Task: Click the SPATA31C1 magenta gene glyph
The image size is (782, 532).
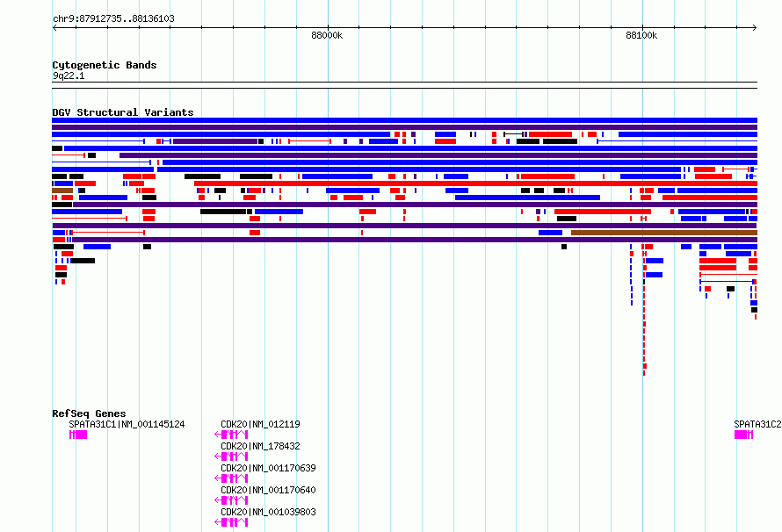Action: [78, 435]
